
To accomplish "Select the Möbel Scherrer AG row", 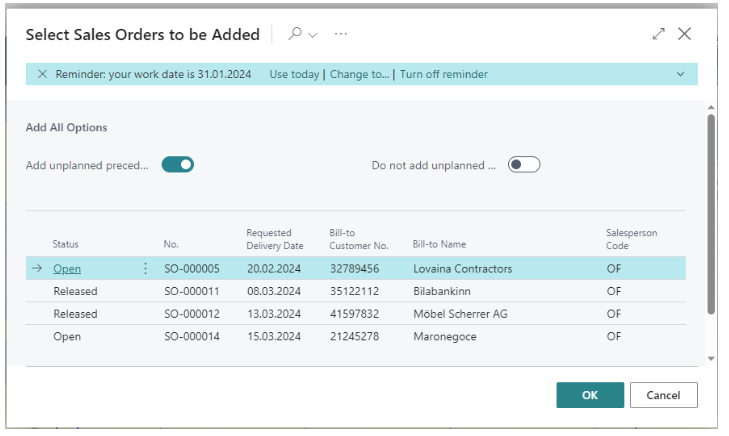I will pyautogui.click(x=356, y=314).
